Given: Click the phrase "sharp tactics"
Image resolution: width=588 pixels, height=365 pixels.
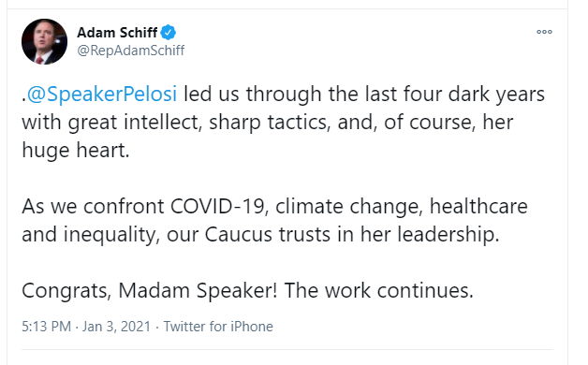Looking at the screenshot, I should click(x=268, y=123).
